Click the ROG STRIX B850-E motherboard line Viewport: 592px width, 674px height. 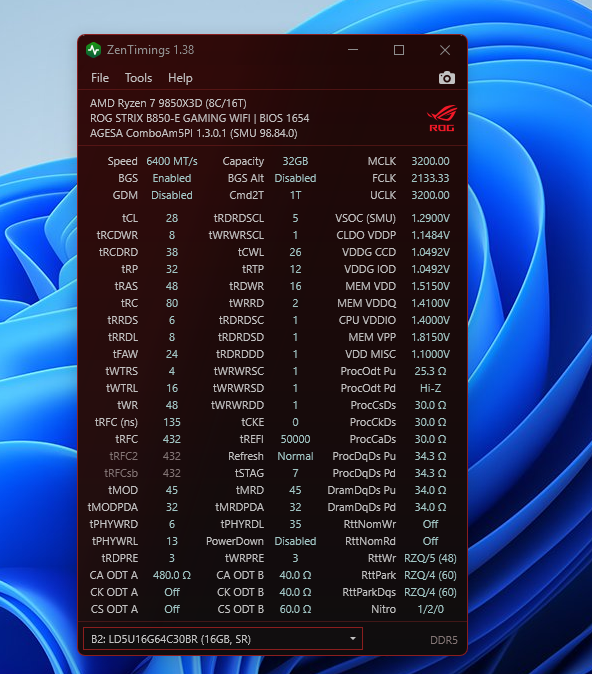click(x=199, y=118)
